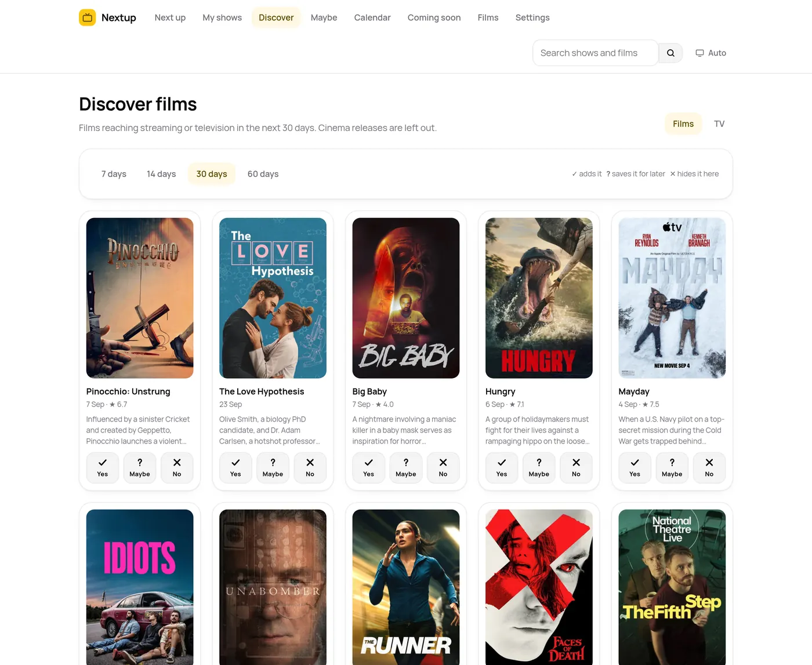Open the Pinocchio: Unstrung poster

140,298
